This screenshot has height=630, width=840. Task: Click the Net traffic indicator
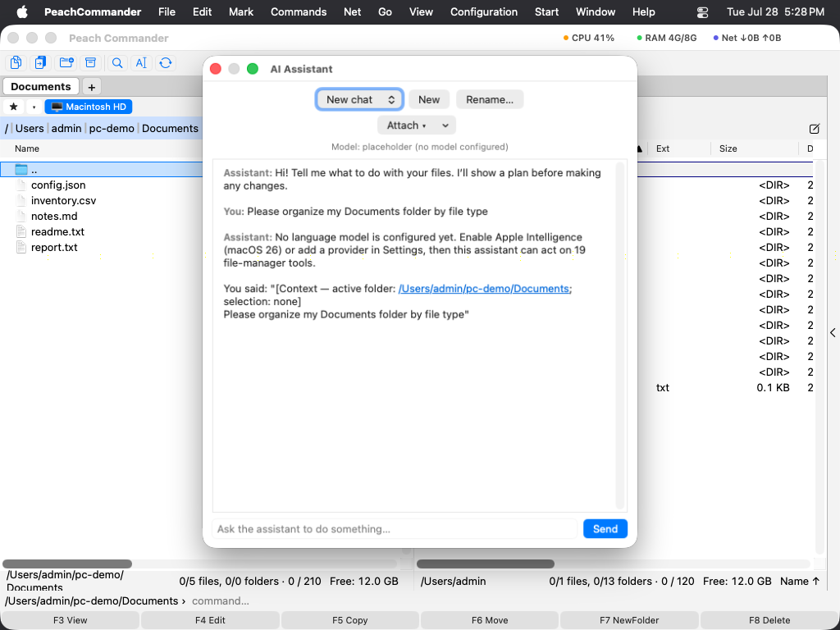pyautogui.click(x=746, y=38)
